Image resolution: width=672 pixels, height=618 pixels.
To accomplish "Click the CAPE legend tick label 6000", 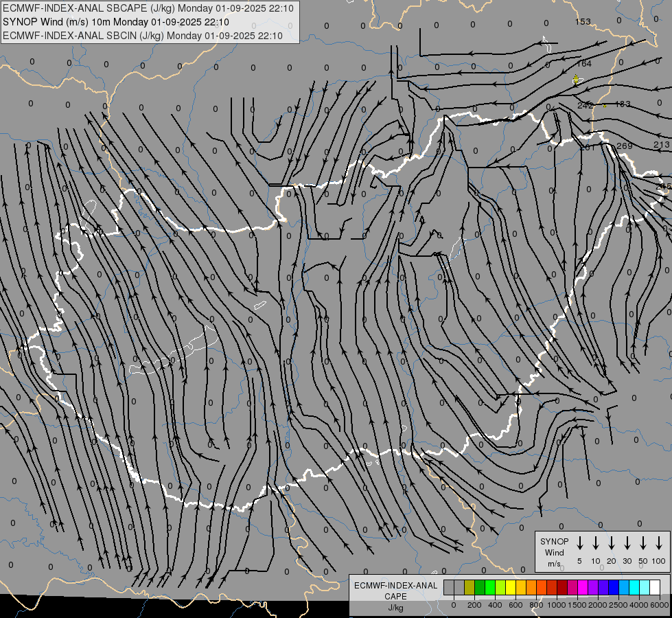I will [659, 605].
